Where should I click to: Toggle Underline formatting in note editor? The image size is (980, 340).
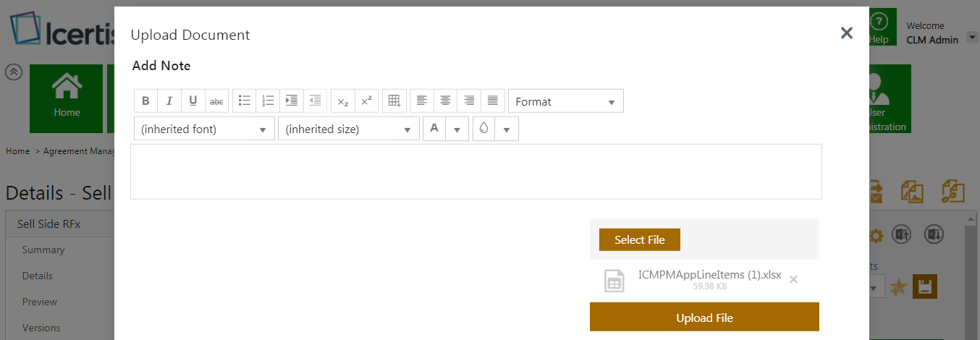(x=193, y=101)
